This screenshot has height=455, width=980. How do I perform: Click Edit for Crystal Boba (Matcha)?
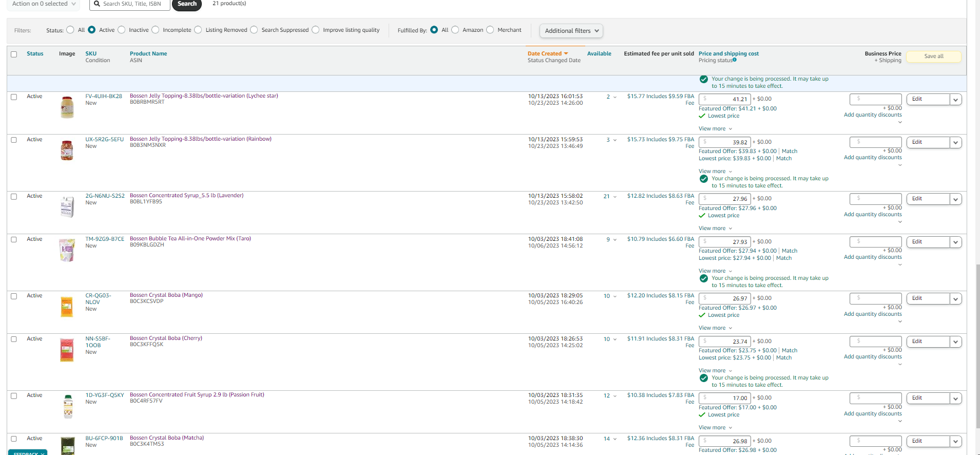928,441
